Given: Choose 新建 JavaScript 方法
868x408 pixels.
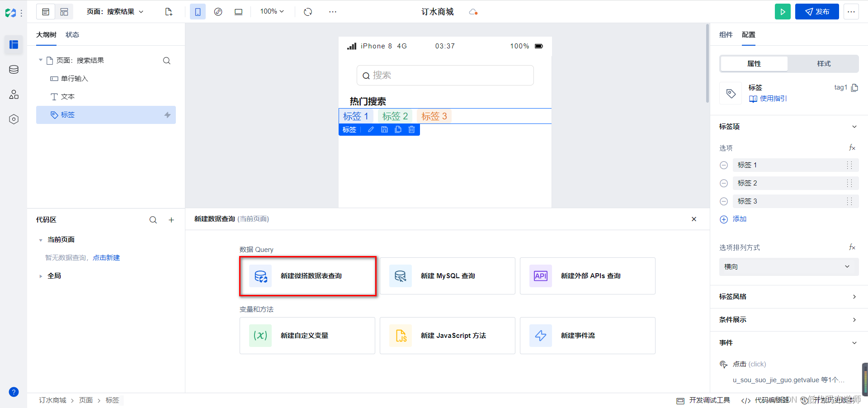Looking at the screenshot, I should coord(448,336).
